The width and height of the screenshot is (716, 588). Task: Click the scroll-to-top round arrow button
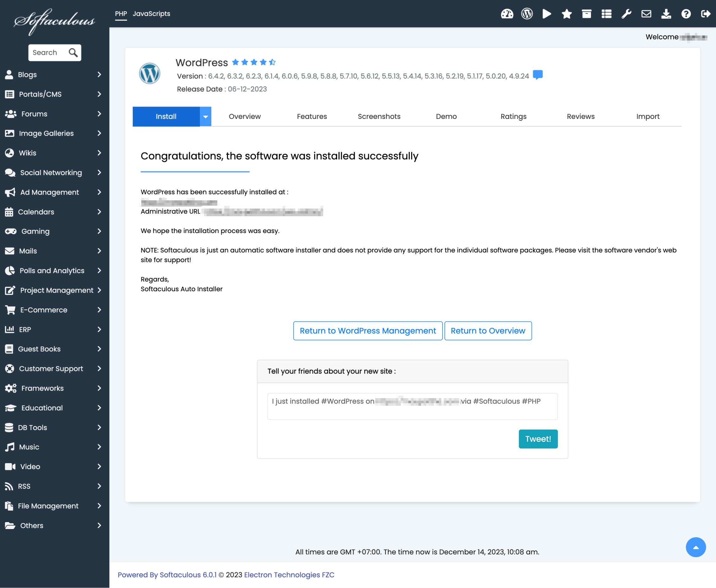(695, 547)
